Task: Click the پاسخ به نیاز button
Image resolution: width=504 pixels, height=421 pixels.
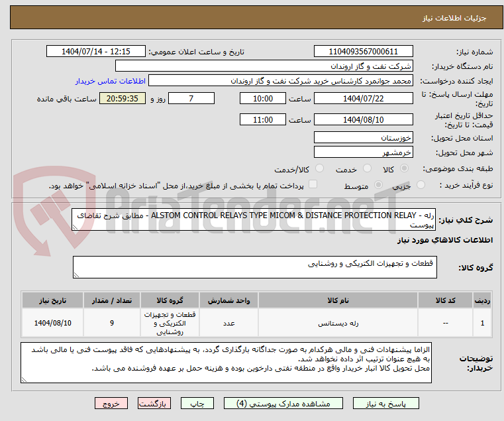Action: point(385,403)
